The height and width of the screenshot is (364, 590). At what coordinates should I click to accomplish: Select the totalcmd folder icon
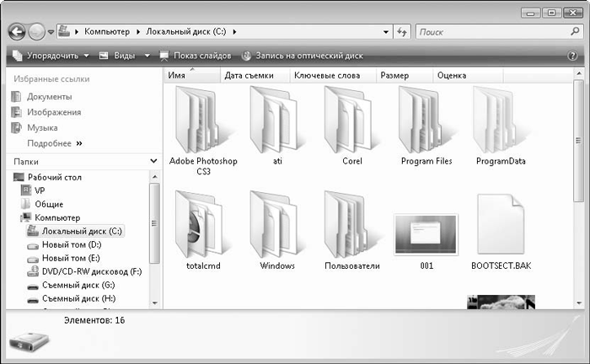point(200,224)
